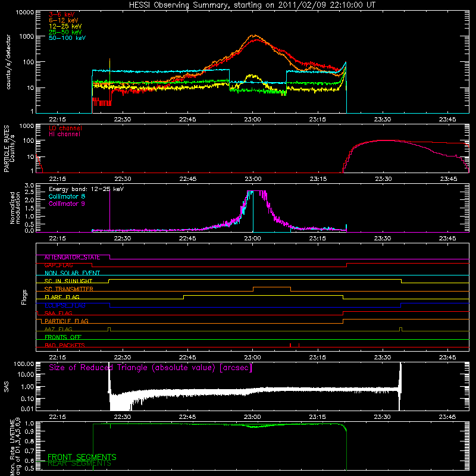Click the Normalized modulation axis label
Screen dimensions: 476x476
15,208
